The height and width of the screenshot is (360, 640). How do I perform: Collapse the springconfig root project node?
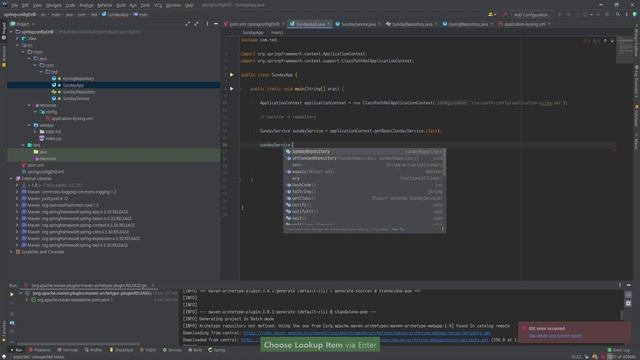11,31
